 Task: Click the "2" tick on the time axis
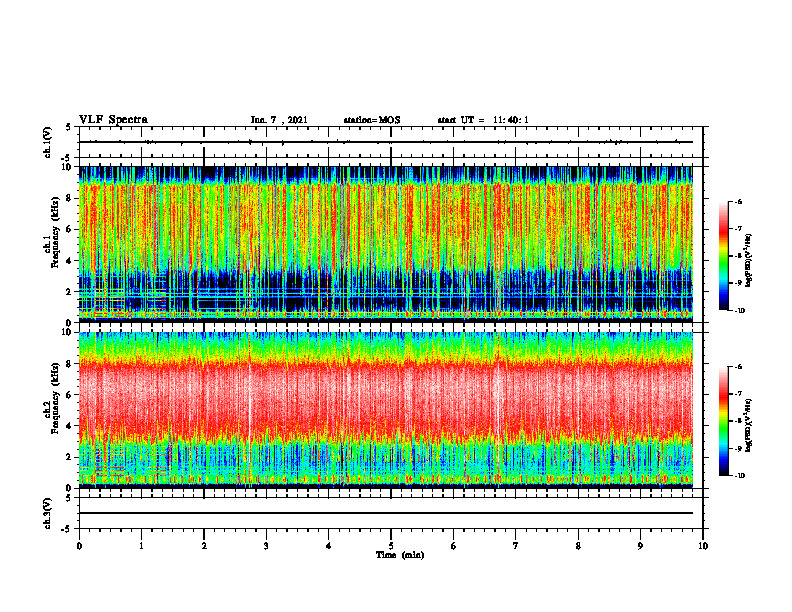tap(204, 546)
